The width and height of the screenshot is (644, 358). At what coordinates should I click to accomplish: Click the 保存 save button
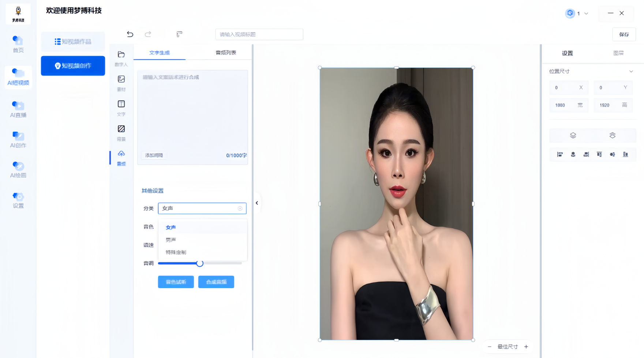click(x=624, y=34)
